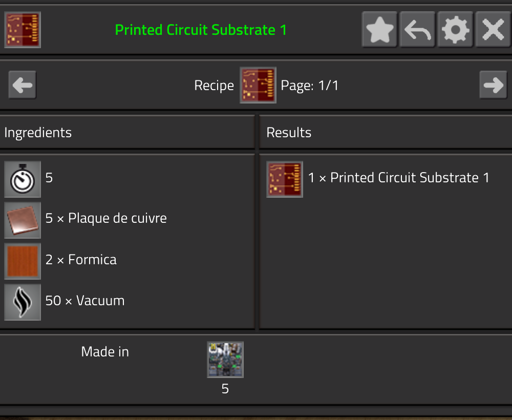512x420 pixels.
Task: Click the favorite star button
Action: [379, 30]
